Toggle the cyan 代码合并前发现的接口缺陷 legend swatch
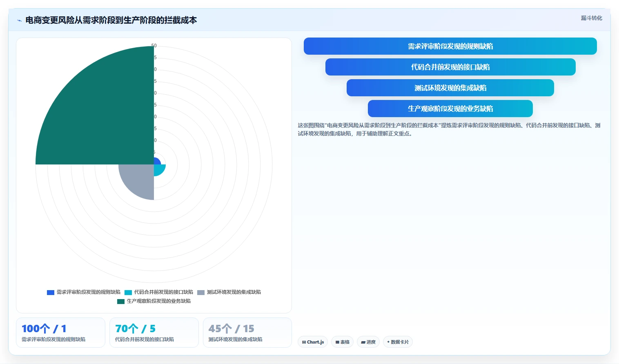Screen dimensions: 619x364 coord(128,292)
